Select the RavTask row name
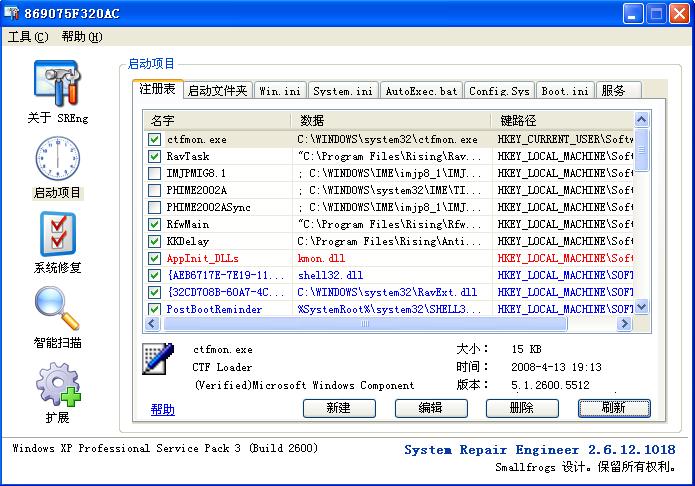Viewport: 695px width, 486px height. click(188, 156)
